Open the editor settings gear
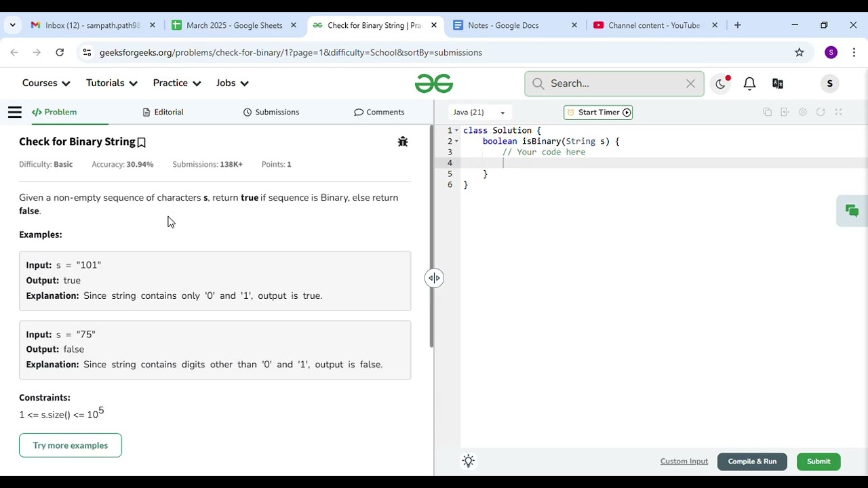The width and height of the screenshot is (868, 488). pos(803,113)
